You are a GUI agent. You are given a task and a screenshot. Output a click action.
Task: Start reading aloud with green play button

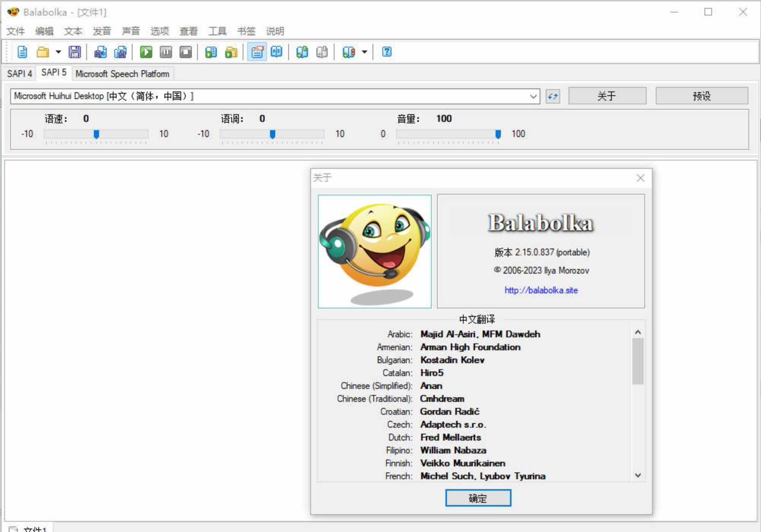point(146,52)
